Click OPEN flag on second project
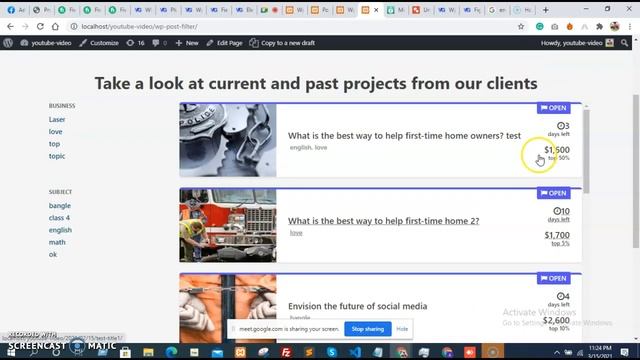This screenshot has width=640, height=360. pyautogui.click(x=553, y=193)
